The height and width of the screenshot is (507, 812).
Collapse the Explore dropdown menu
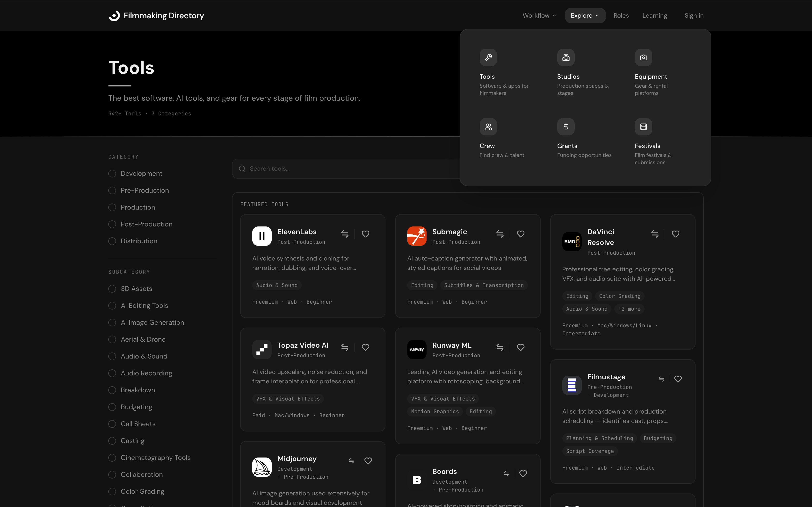click(x=585, y=16)
